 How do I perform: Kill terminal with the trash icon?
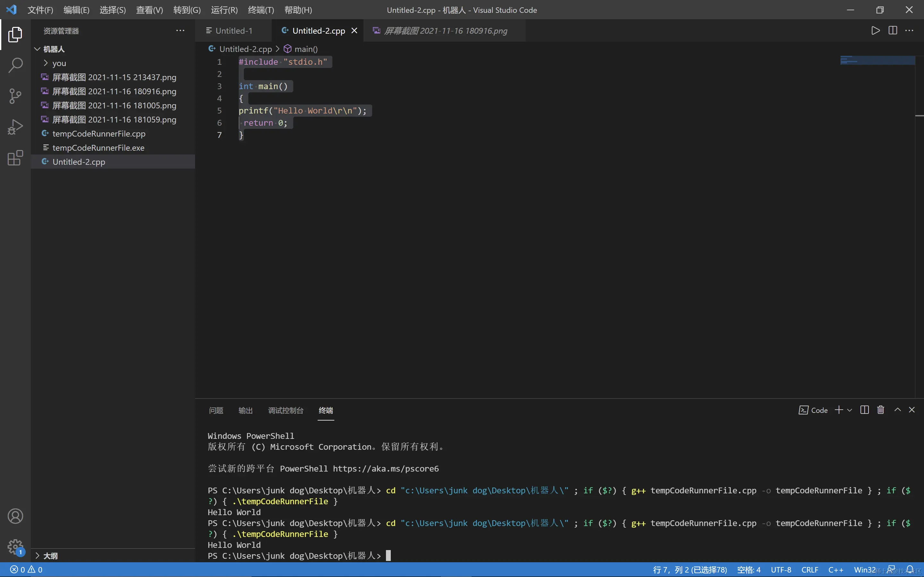tap(881, 410)
